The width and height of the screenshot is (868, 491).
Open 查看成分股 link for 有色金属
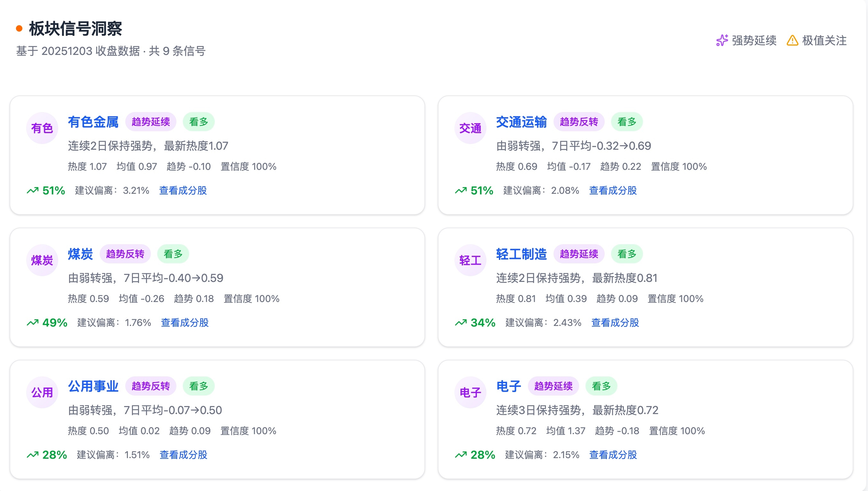pyautogui.click(x=183, y=191)
